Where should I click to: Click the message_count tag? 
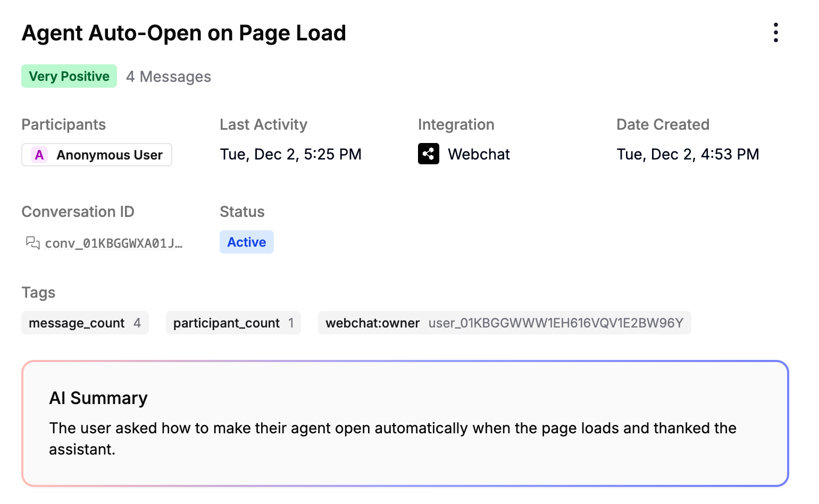(x=85, y=323)
